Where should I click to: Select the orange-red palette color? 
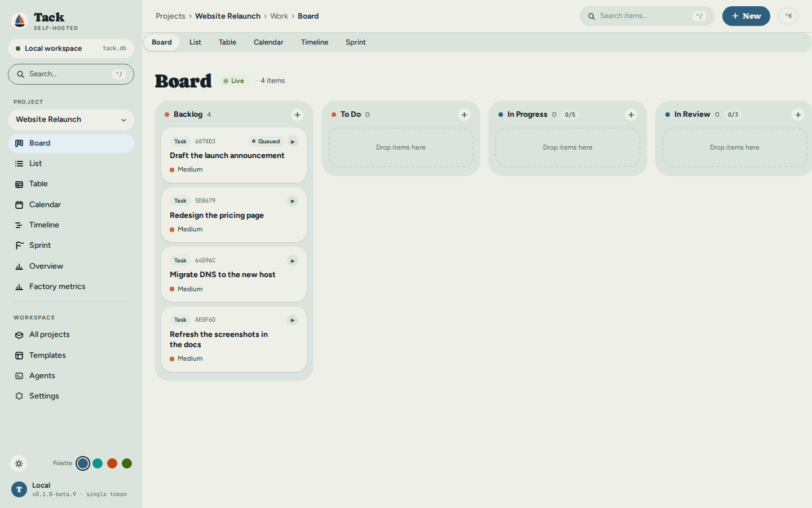click(112, 463)
